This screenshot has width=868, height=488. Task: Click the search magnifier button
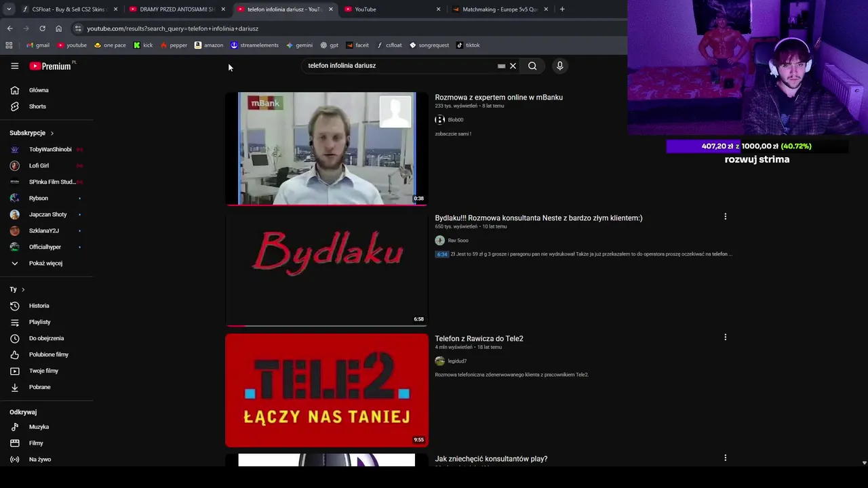coord(532,66)
